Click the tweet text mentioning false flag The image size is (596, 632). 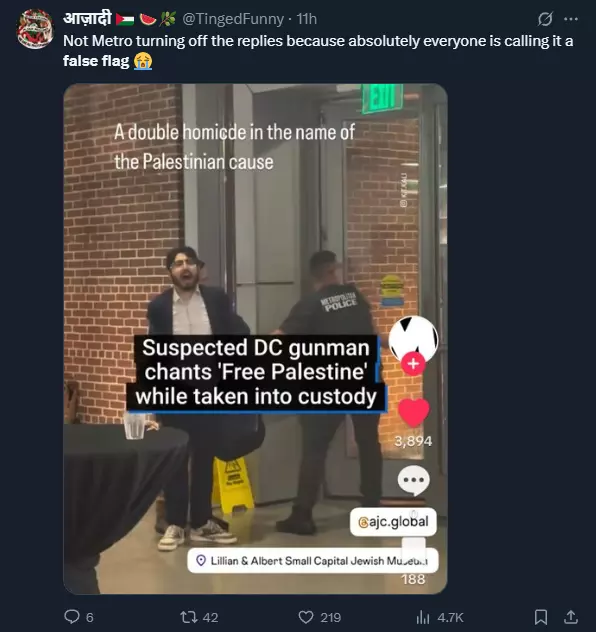tap(318, 51)
